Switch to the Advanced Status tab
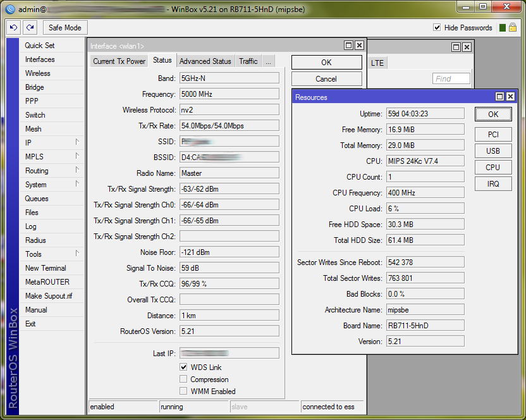 [x=205, y=61]
